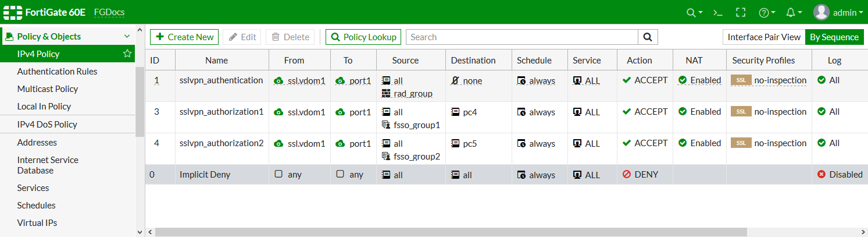
Task: Toggle fullscreen mode icon
Action: [x=740, y=12]
